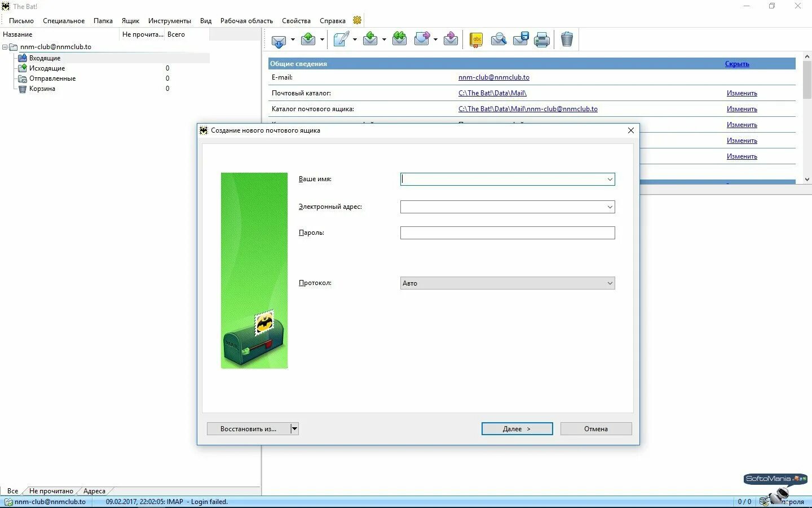Click the Forward message toolbar icon
Screen dimensions: 812x508
[x=422, y=39]
